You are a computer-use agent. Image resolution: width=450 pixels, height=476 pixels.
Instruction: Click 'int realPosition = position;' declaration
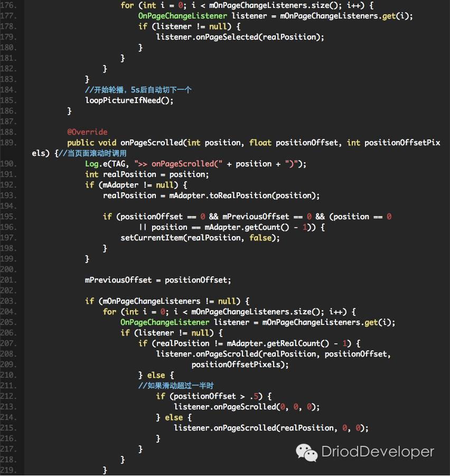pos(147,174)
